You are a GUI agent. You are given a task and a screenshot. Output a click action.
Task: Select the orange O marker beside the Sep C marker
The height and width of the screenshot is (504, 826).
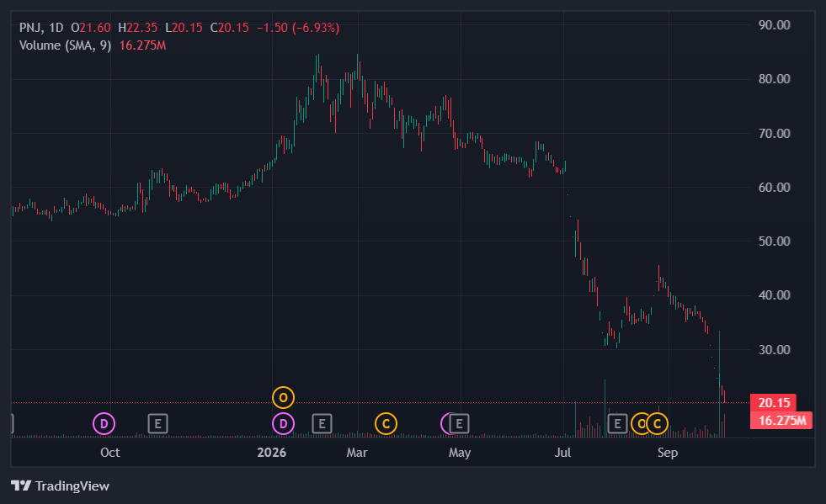click(639, 423)
